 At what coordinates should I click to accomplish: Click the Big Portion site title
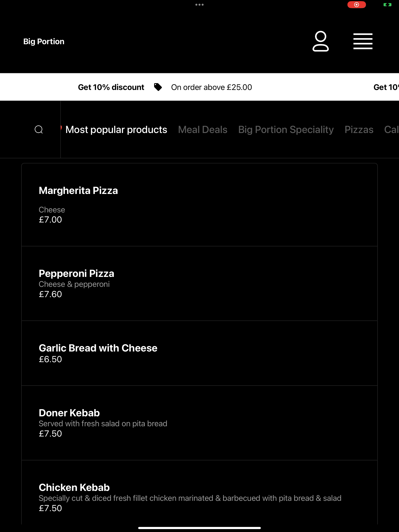(44, 41)
